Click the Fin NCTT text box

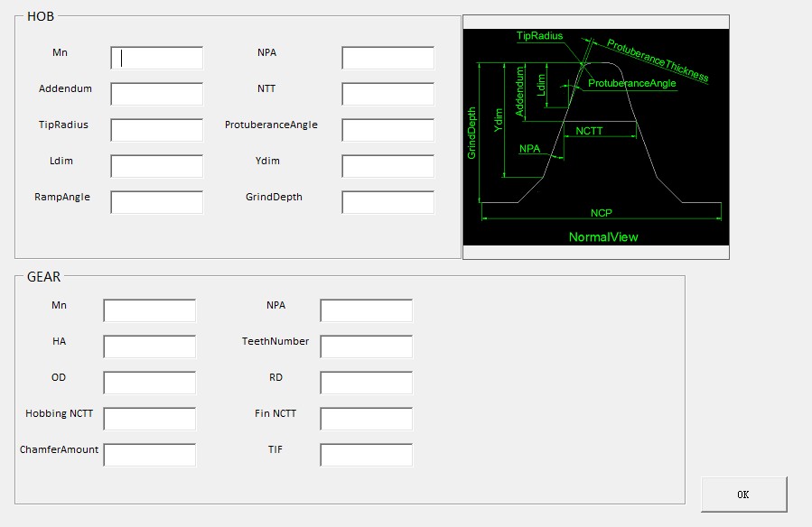[x=366, y=419]
